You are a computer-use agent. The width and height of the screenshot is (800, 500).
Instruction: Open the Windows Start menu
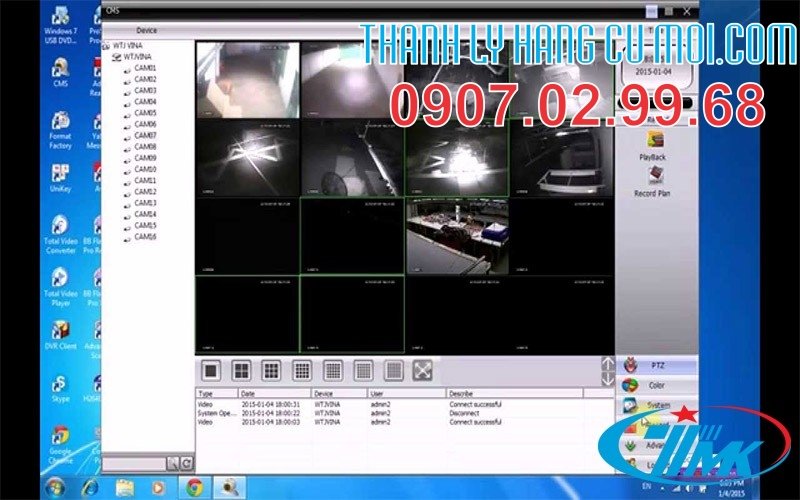(55, 488)
